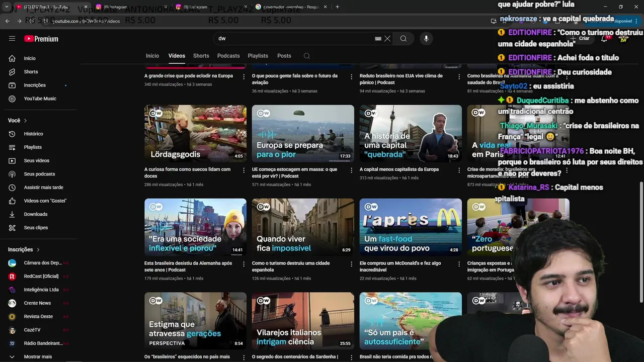Viewport: 644px width, 362px height.
Task: Switch to the Posts channel tab
Action: click(284, 56)
